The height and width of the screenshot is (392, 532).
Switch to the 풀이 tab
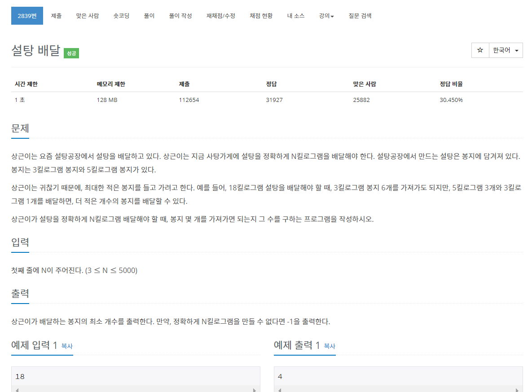[x=149, y=16]
